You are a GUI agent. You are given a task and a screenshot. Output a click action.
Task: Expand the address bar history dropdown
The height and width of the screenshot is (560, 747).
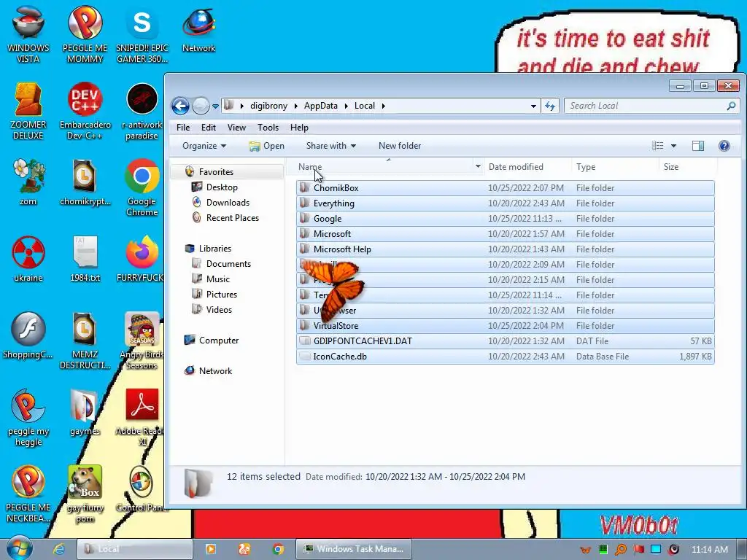(x=533, y=106)
